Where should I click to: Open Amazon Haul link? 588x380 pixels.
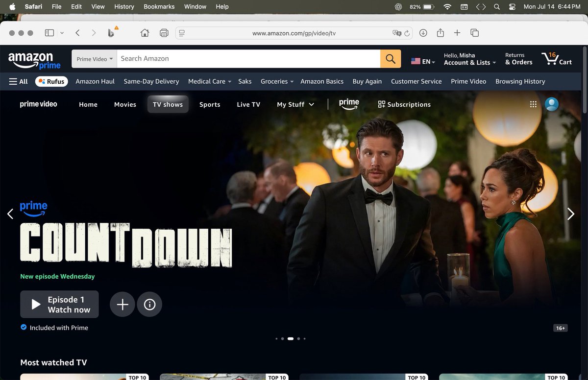coord(95,81)
